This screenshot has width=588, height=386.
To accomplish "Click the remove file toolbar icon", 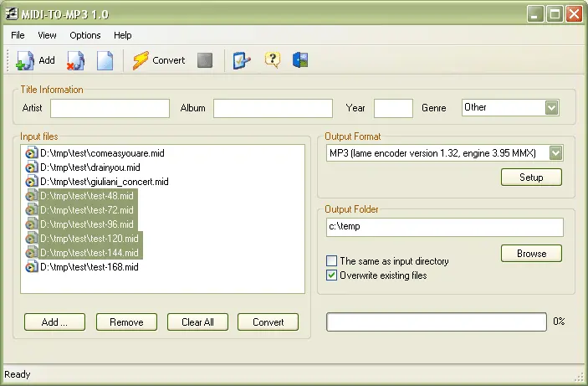I will (76, 60).
